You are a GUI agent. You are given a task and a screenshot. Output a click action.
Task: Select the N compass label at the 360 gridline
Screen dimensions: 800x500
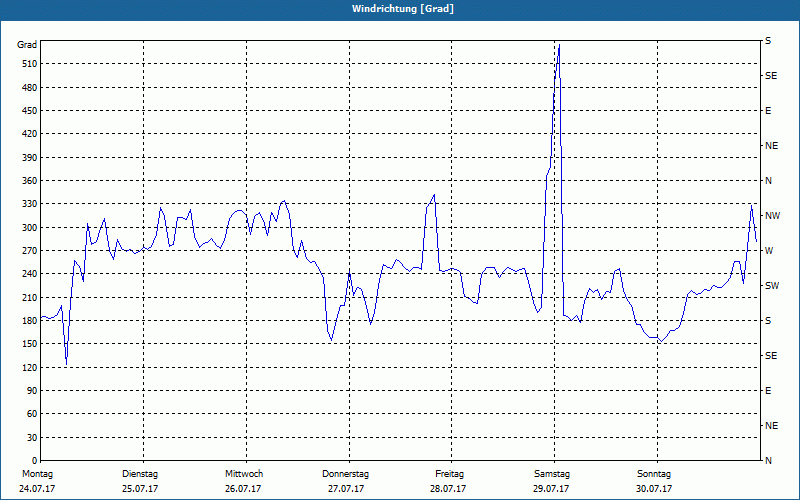point(768,181)
